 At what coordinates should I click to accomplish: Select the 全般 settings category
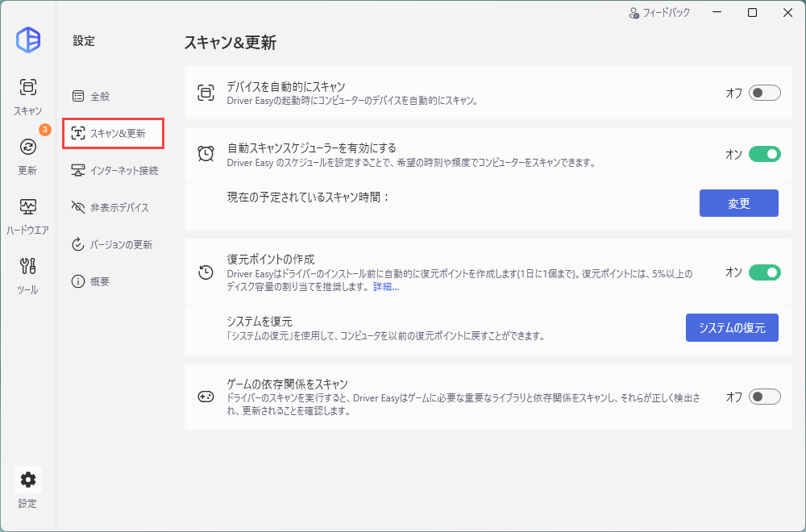pyautogui.click(x=90, y=96)
